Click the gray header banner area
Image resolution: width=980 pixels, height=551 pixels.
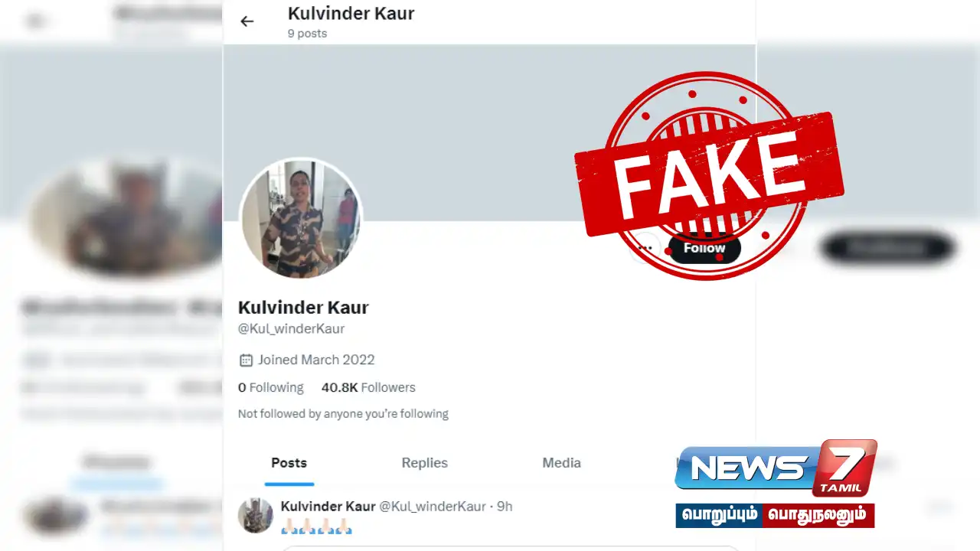[429, 115]
